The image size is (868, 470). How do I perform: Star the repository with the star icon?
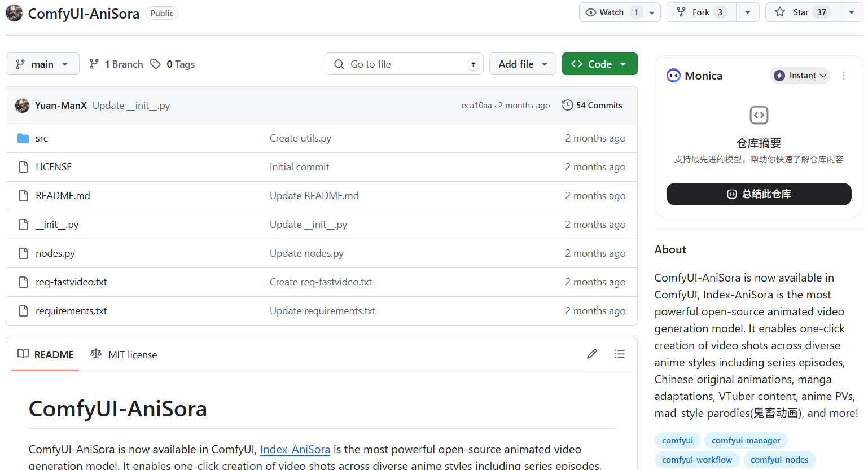[780, 12]
